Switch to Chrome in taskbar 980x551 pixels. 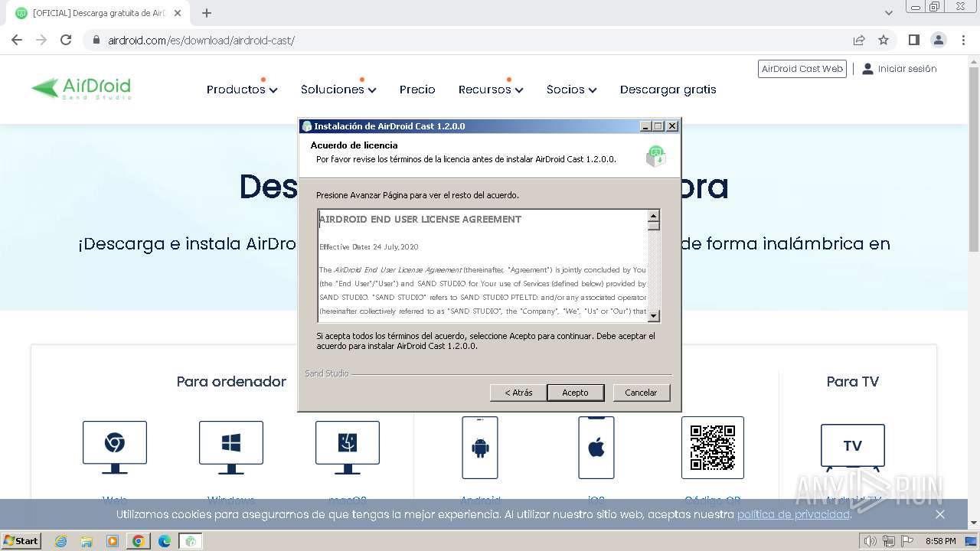coord(139,541)
